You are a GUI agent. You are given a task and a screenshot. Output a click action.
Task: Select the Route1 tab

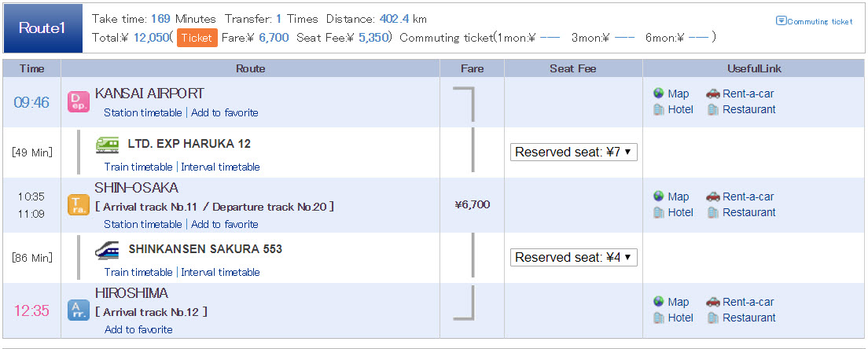tap(42, 28)
